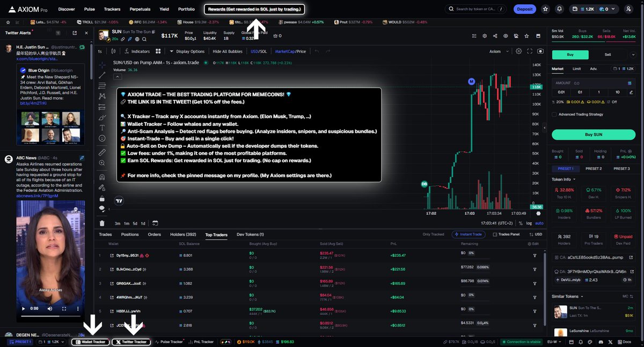Image resolution: width=644 pixels, height=347 pixels.
Task: Select the text tool in drawing toolbar
Action: point(102,128)
